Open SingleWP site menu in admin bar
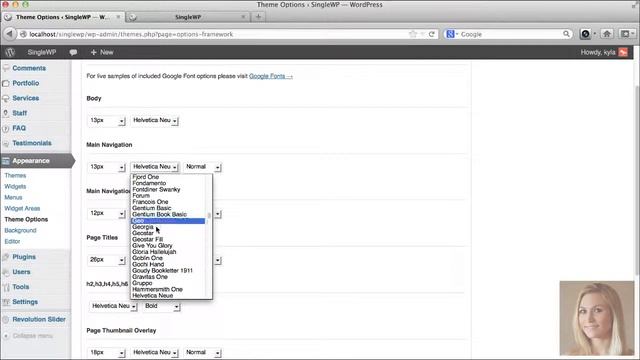The height and width of the screenshot is (360, 640). click(42, 52)
